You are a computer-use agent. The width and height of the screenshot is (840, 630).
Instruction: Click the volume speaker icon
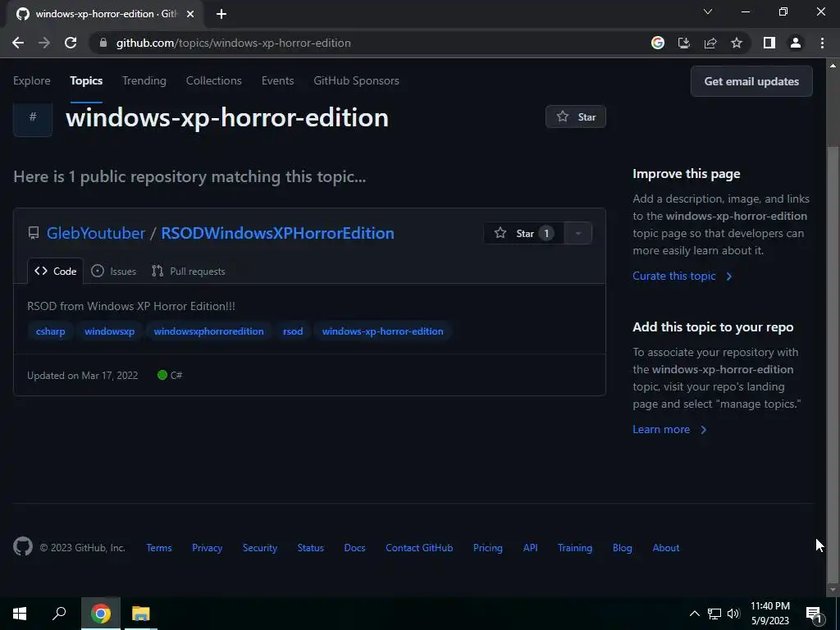tap(733, 614)
